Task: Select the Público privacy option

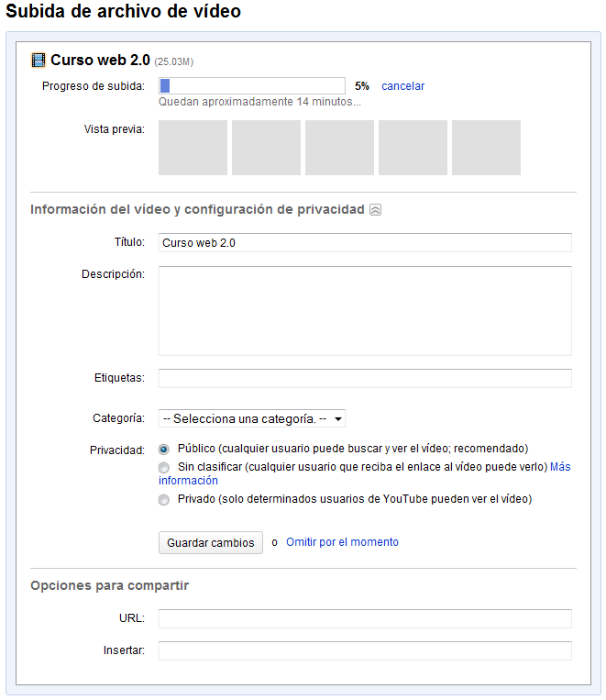Action: [x=164, y=450]
